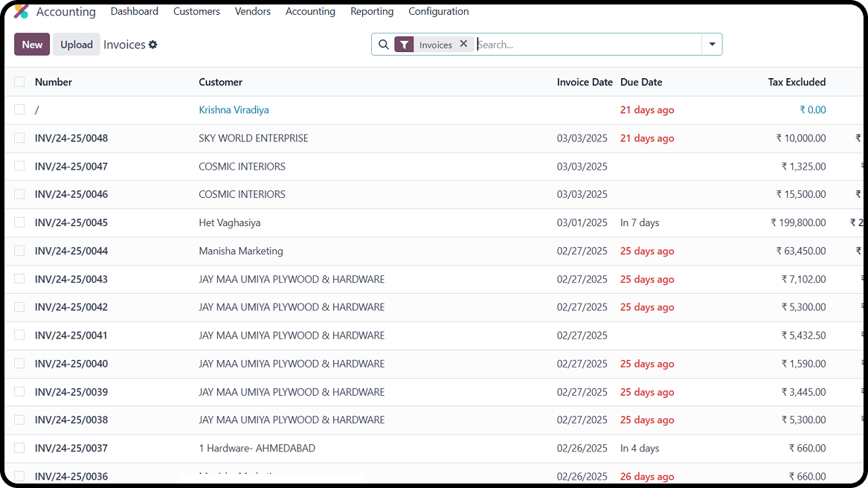
Task: Open the Reporting menu
Action: 371,11
